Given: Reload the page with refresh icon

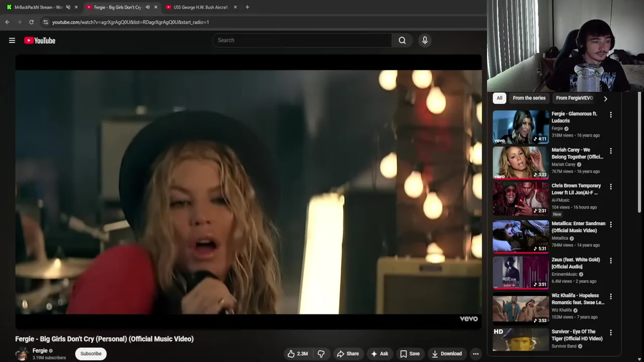Looking at the screenshot, I should [x=31, y=22].
